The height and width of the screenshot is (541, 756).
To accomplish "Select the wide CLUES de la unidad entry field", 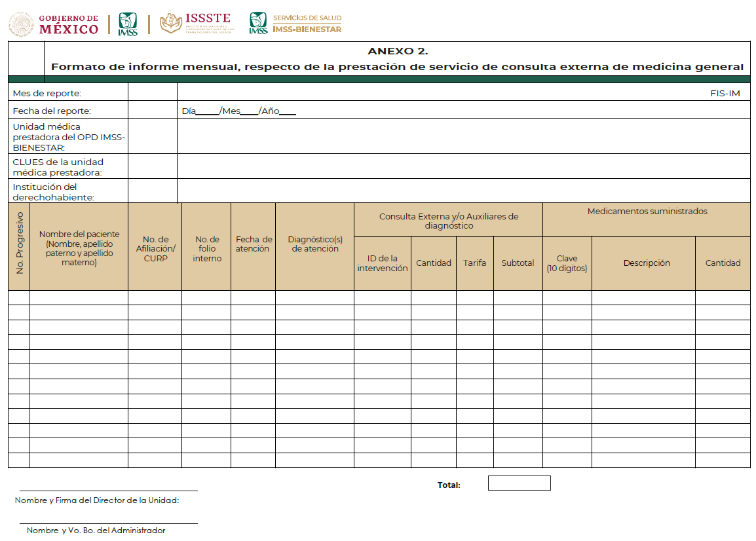I will pos(463,166).
